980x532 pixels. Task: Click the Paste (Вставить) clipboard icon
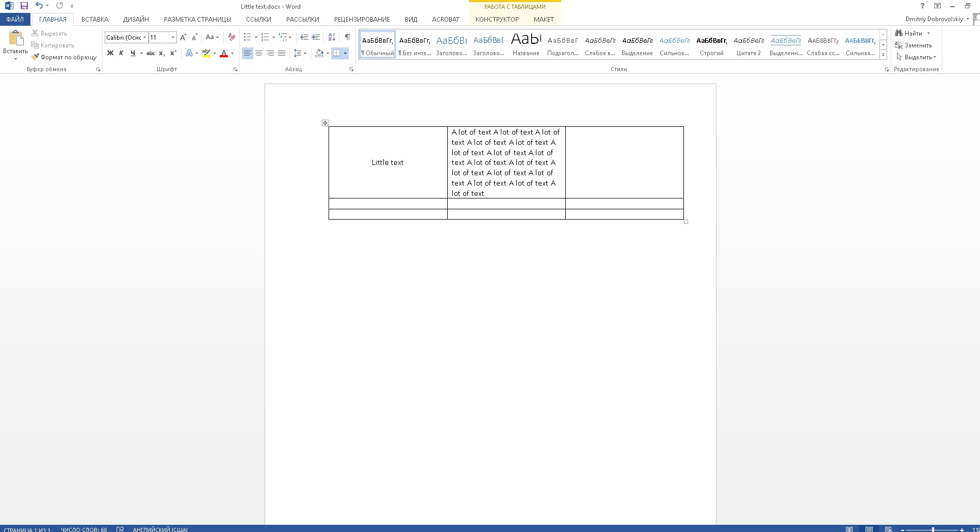[x=15, y=39]
